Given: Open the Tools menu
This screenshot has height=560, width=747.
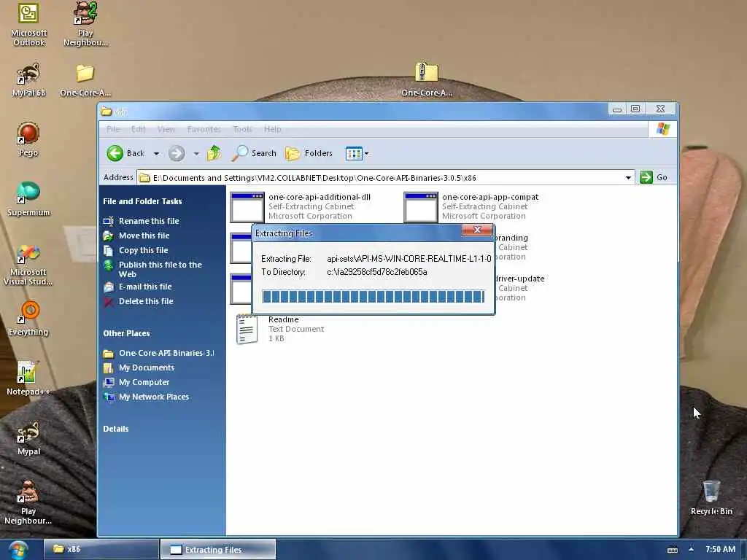Looking at the screenshot, I should point(242,130).
